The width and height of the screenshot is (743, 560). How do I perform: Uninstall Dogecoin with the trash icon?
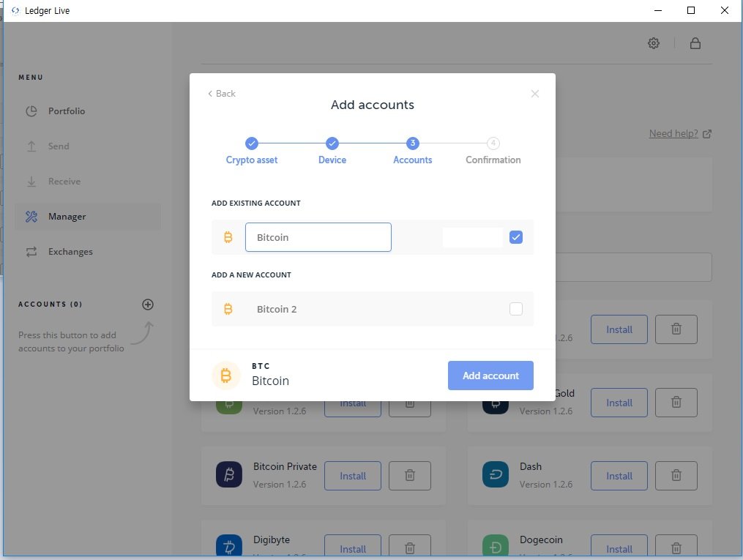[676, 547]
